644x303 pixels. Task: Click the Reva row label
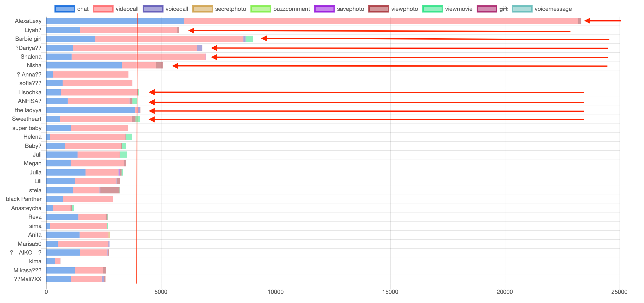click(x=35, y=217)
